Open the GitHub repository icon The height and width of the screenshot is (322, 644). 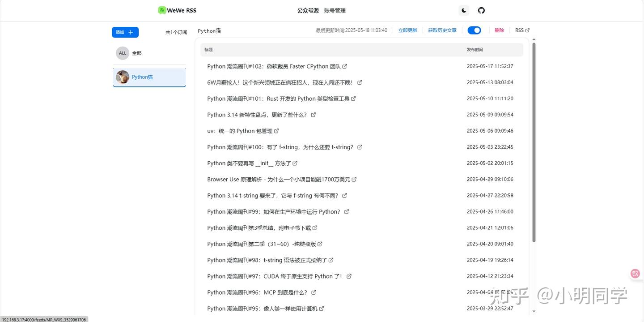pos(481,10)
